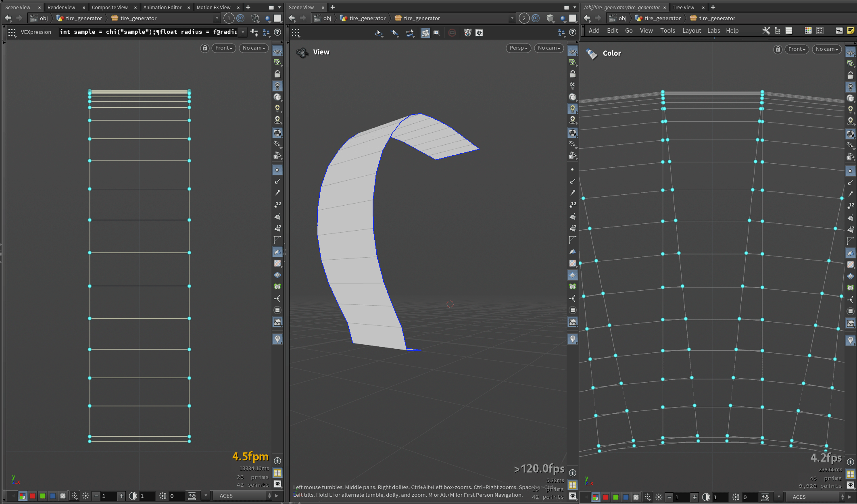This screenshot has width=857, height=504.
Task: Switch to Composite View tab
Action: pos(110,7)
